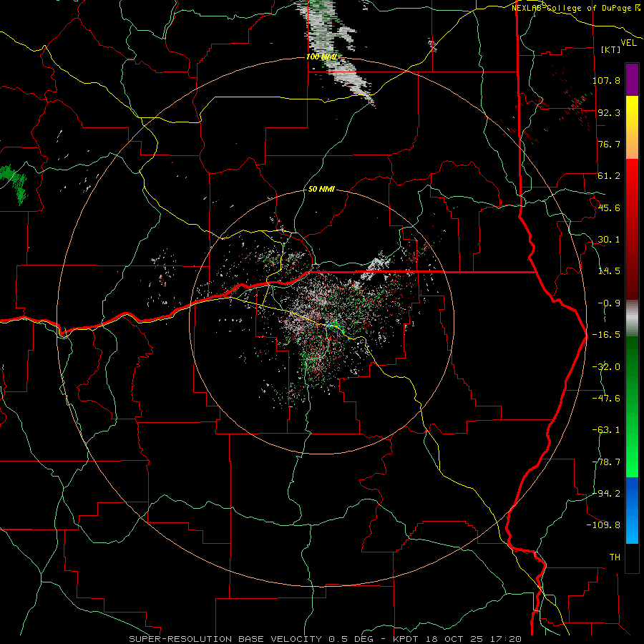Click the -109.8 value on the velocity scale
The width and height of the screenshot is (644, 644).
point(603,525)
